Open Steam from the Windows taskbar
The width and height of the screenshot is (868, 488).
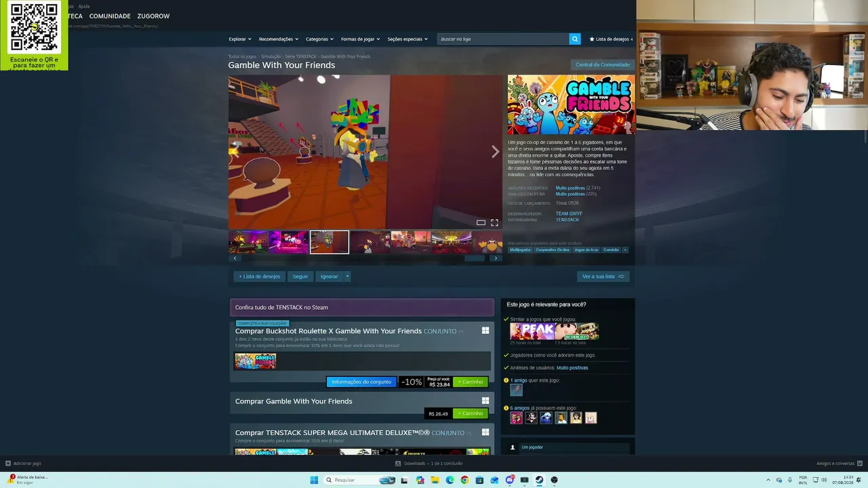coord(539,480)
